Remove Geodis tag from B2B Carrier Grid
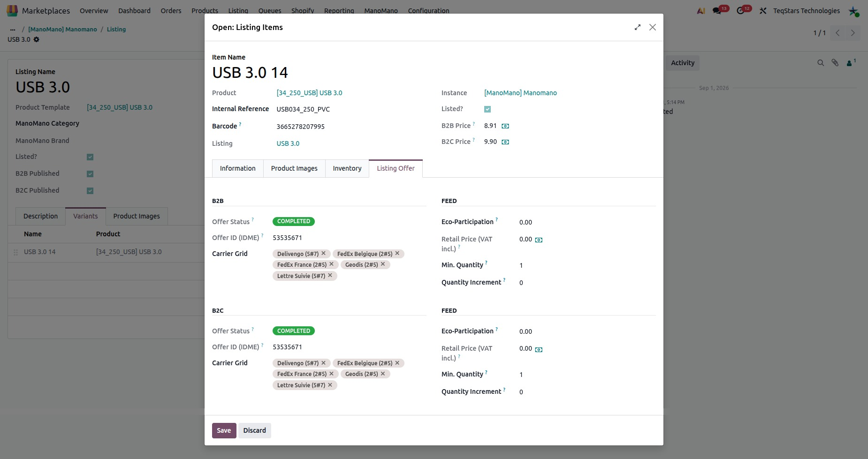This screenshot has height=459, width=868. point(383,264)
